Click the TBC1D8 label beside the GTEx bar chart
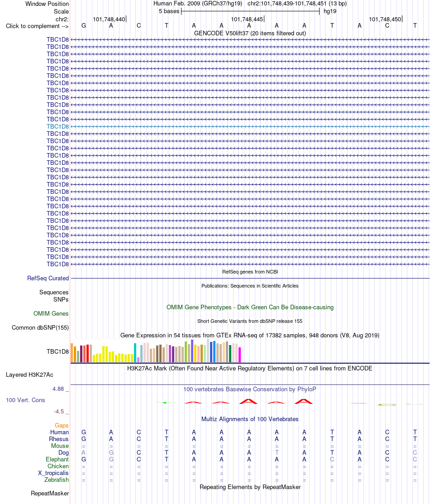The image size is (430, 504). click(57, 352)
